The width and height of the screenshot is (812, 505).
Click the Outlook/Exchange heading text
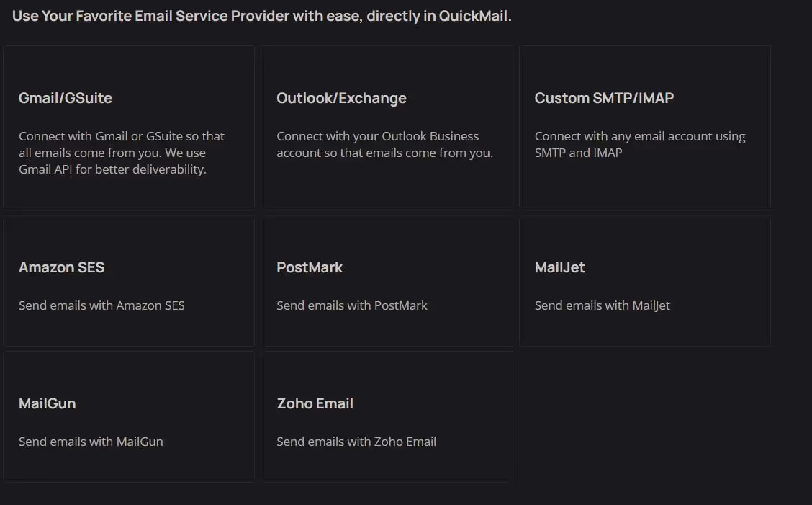[341, 98]
